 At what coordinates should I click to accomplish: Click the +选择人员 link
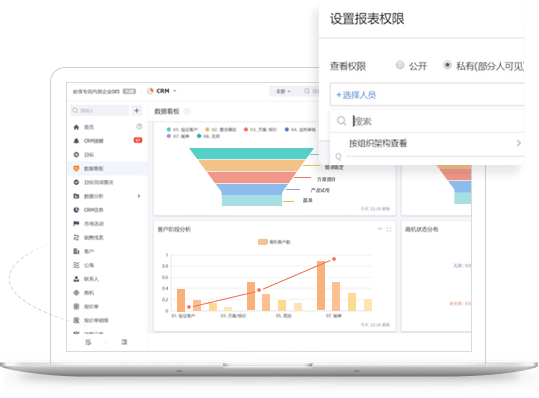[356, 95]
